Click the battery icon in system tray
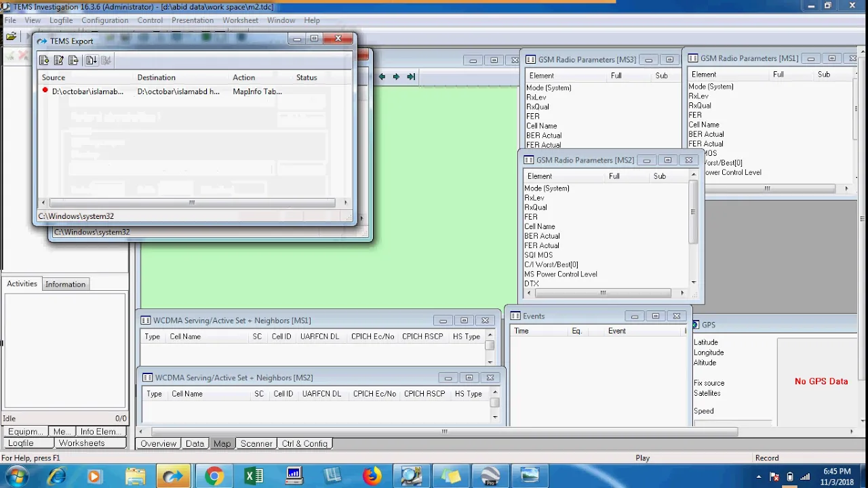This screenshot has width=868, height=488. 790,476
